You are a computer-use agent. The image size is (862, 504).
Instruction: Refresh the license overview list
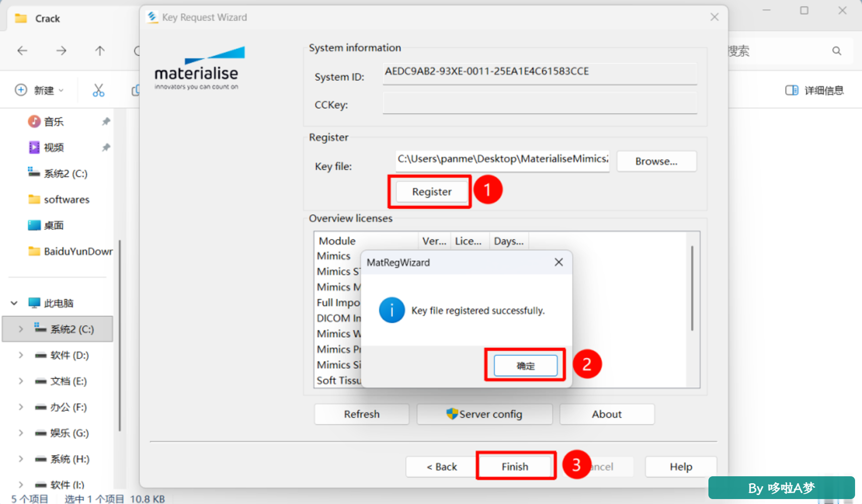(362, 414)
